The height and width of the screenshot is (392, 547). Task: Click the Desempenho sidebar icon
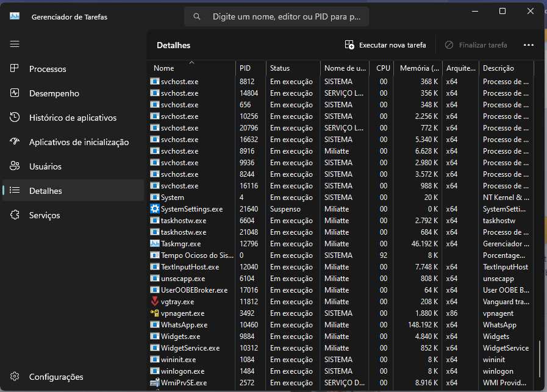[15, 93]
